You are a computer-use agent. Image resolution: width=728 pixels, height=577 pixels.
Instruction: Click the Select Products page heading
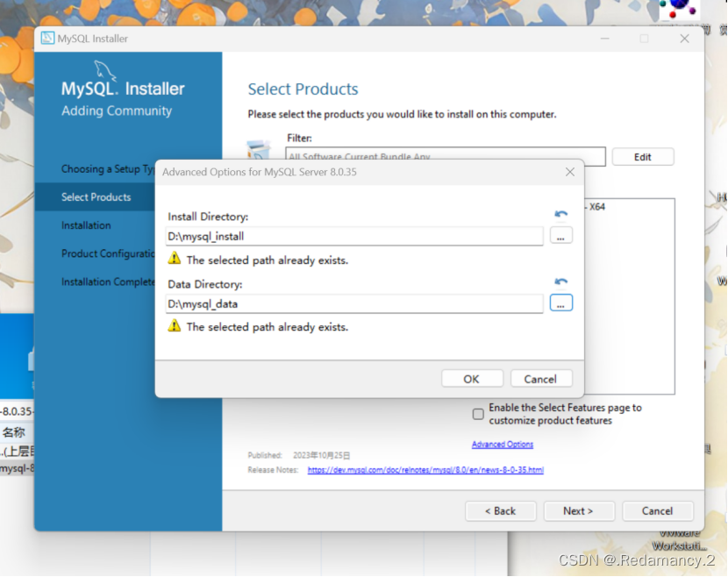coord(303,89)
